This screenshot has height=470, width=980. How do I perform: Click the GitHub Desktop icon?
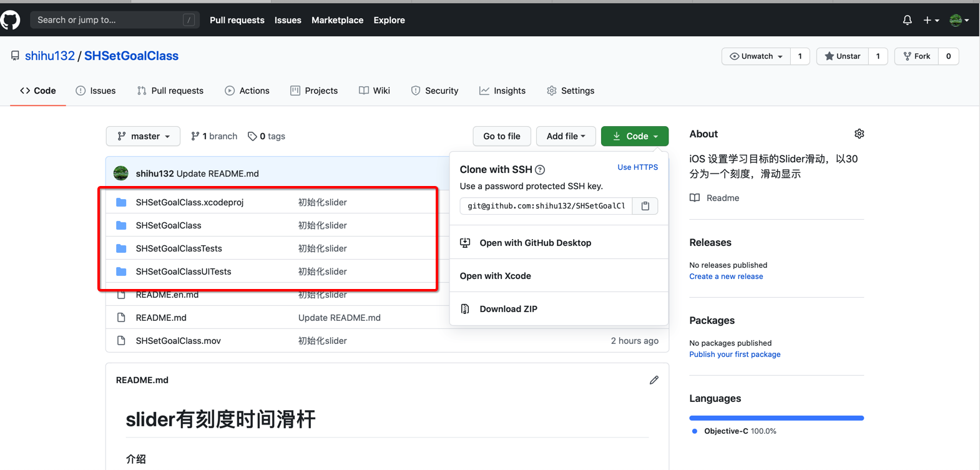click(465, 243)
